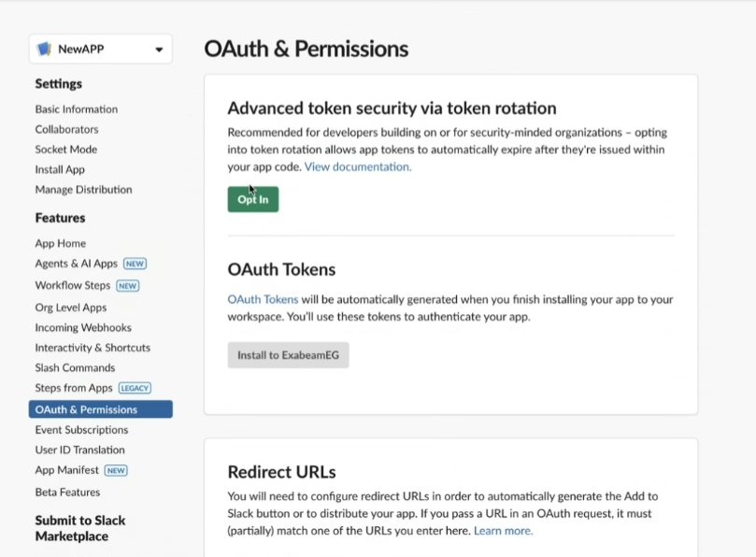Open the Beta Features page
Image resolution: width=756 pixels, height=557 pixels.
(67, 493)
